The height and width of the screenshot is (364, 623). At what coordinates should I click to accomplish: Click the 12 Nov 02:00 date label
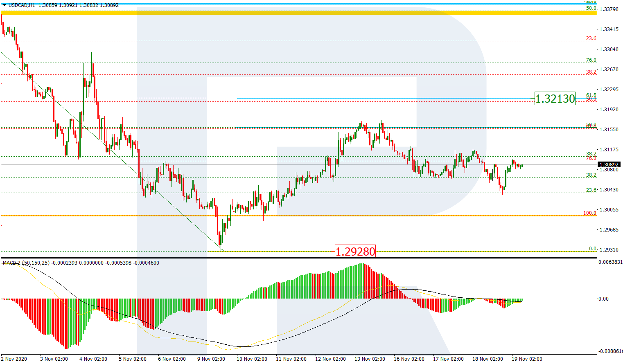click(x=330, y=359)
